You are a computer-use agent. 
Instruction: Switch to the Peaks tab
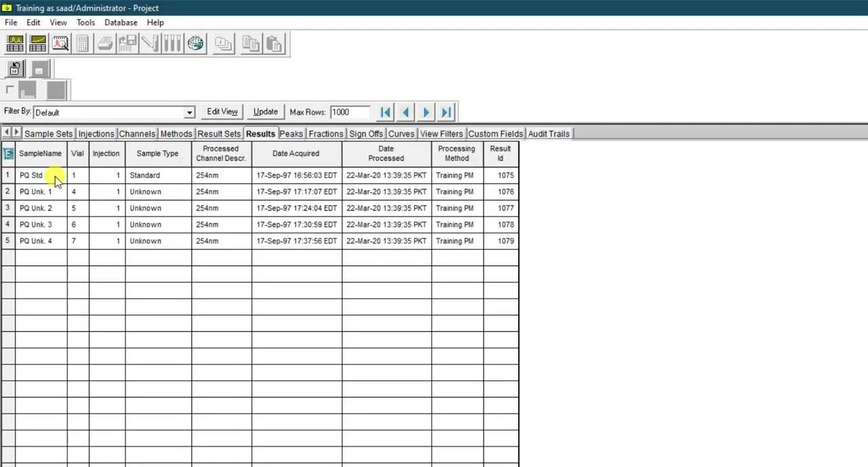[x=292, y=134]
